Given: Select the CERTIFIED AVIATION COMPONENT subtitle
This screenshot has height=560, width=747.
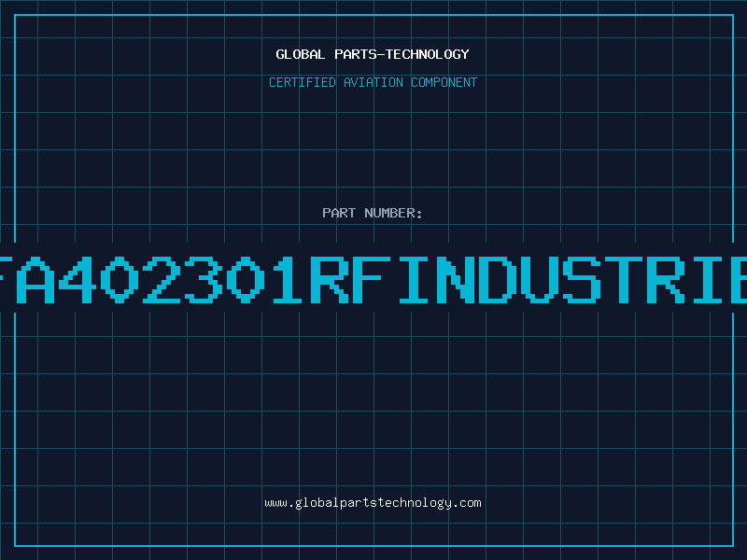Looking at the screenshot, I should coord(373,82).
